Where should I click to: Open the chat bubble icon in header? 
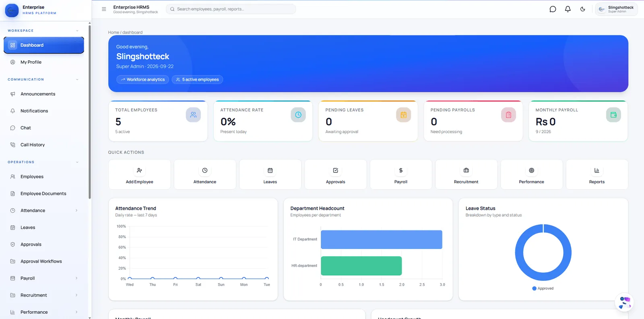553,9
